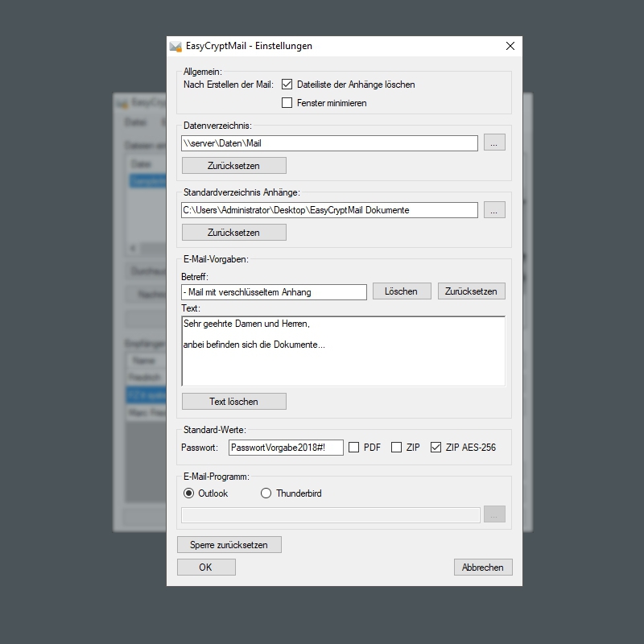Click the Standardverzeichnis Anhänge path field
The image size is (644, 644).
pos(329,210)
